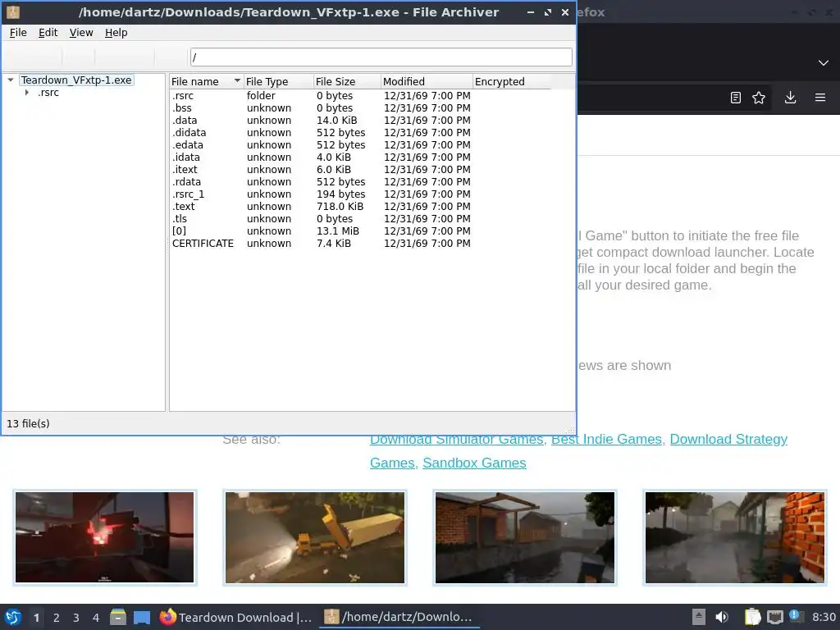Select Teardown_VFxtp-1.exe in the tree

[x=76, y=80]
